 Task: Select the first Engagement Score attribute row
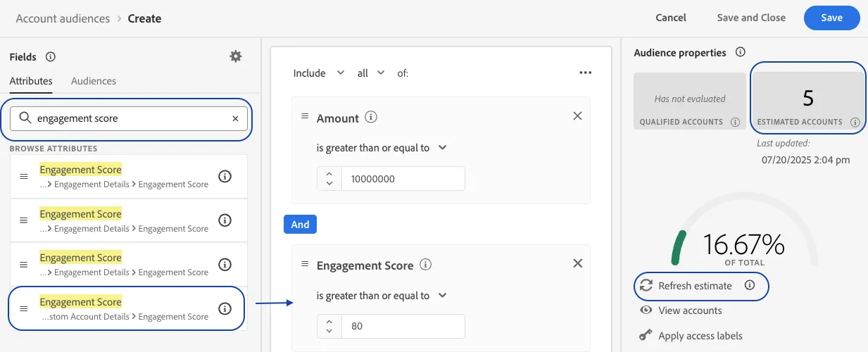(x=128, y=177)
